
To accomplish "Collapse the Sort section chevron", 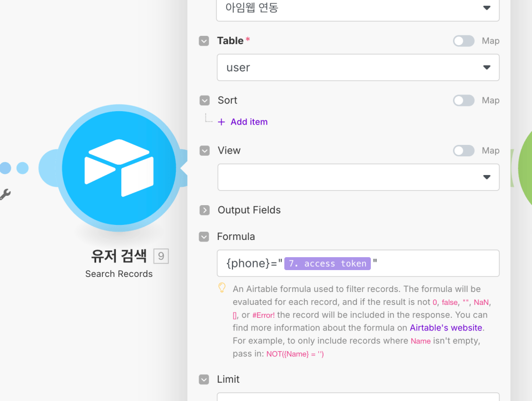I will point(203,100).
